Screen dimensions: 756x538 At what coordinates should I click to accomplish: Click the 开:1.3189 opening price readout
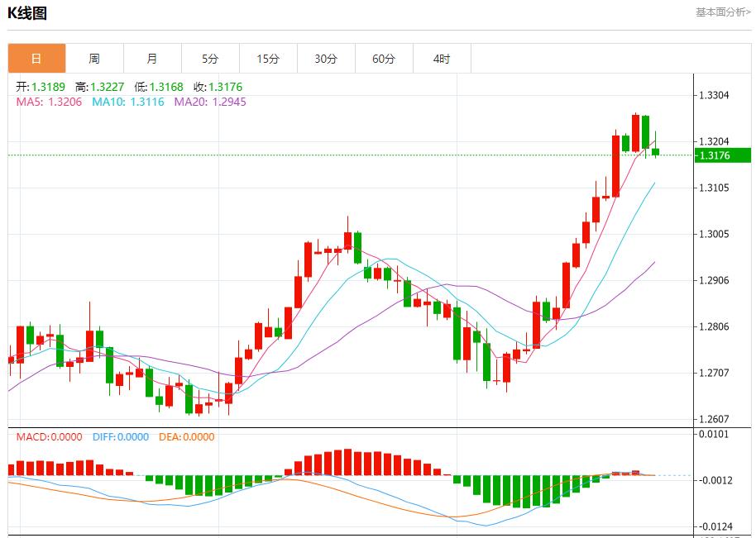pos(41,87)
